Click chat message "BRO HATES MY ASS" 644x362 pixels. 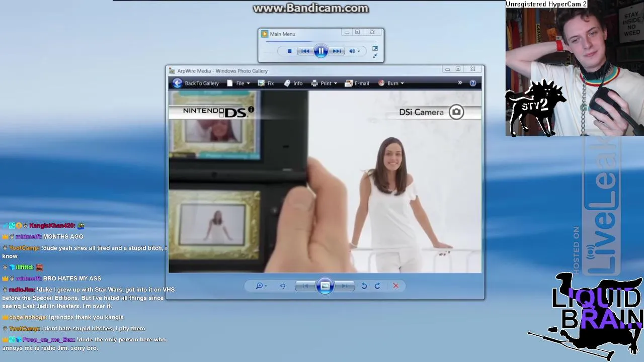point(72,279)
